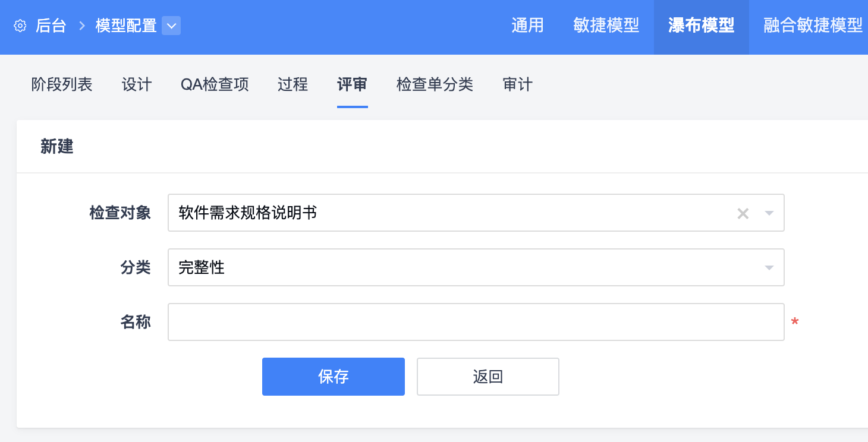Click the 返回 button
This screenshot has height=442, width=868.
pyautogui.click(x=488, y=377)
